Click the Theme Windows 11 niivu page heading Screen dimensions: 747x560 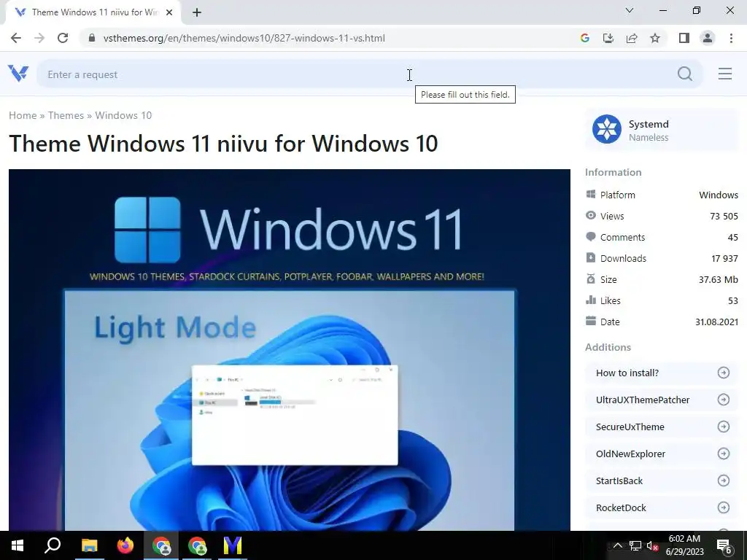pyautogui.click(x=223, y=144)
